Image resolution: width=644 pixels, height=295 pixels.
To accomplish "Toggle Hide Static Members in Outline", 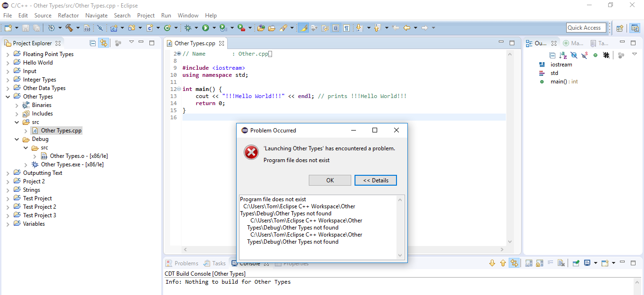I will point(585,55).
